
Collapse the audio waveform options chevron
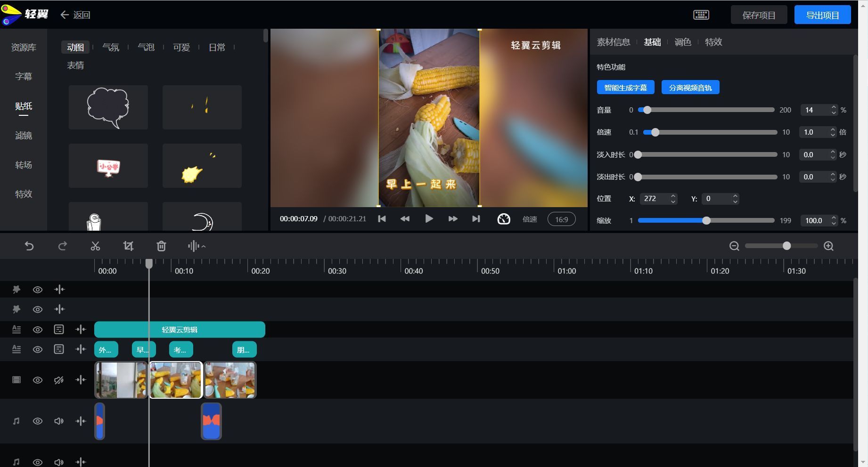(x=204, y=246)
